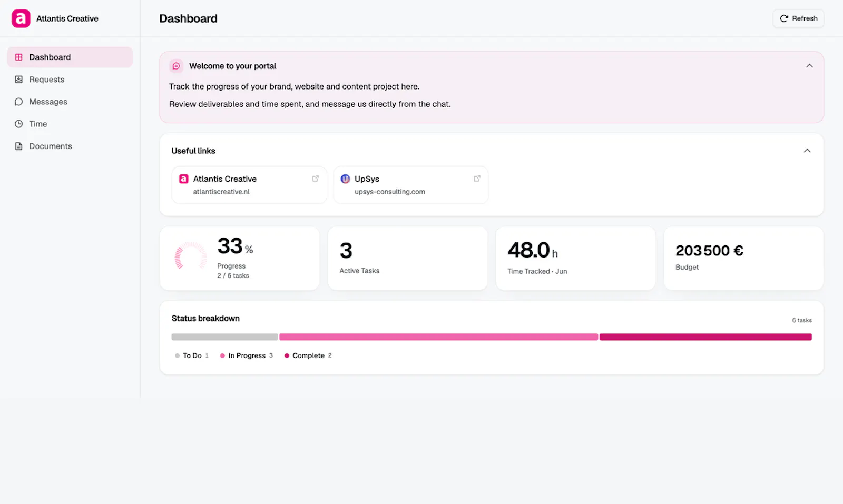Screen dimensions: 843x504
Task: Click the In Progress legend dot
Action: (x=223, y=355)
